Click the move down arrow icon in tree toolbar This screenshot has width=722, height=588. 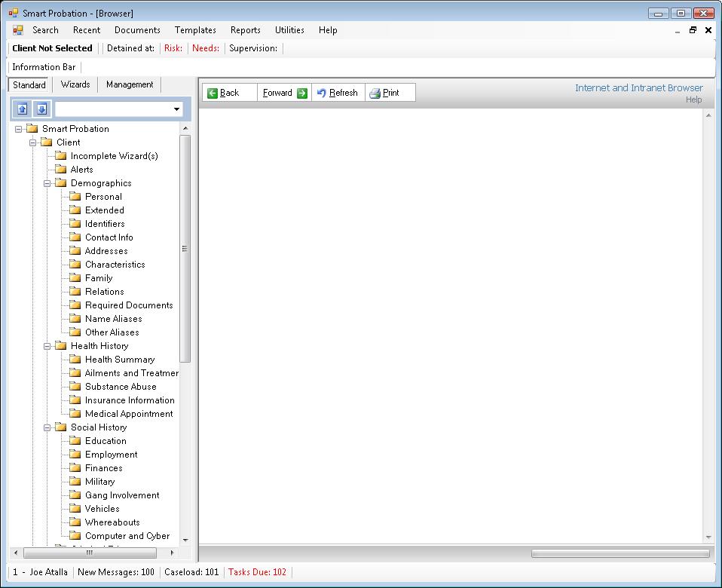pyautogui.click(x=41, y=109)
